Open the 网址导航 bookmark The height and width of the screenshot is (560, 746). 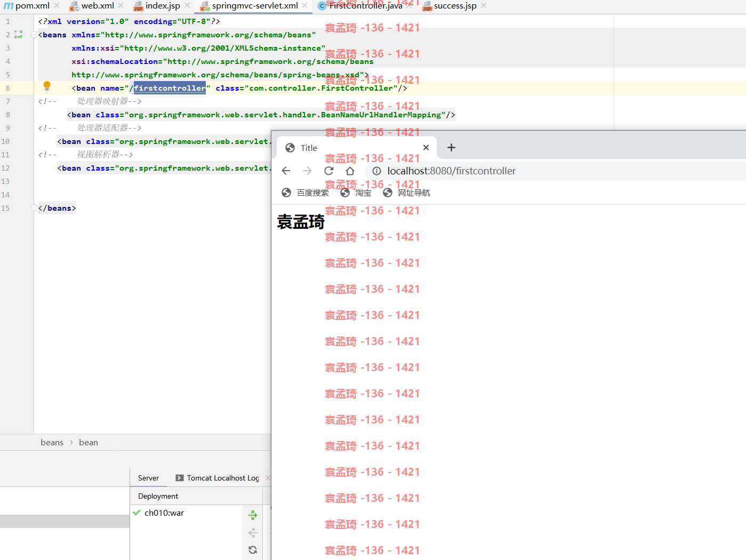coord(407,193)
